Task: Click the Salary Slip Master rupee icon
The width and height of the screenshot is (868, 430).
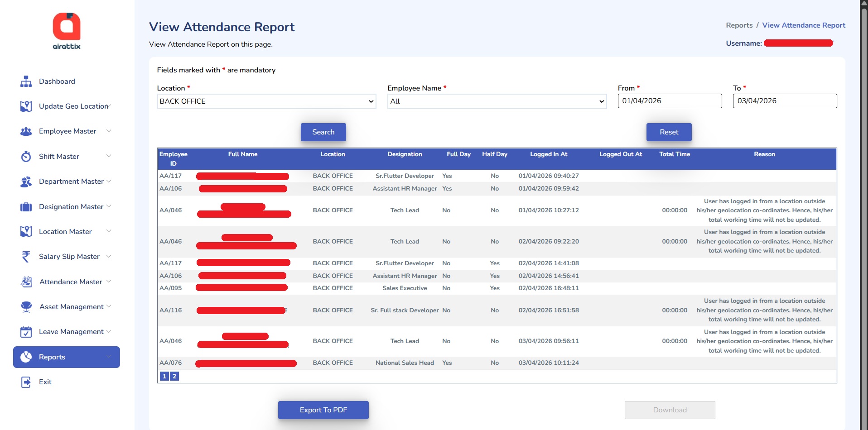Action: click(26, 257)
